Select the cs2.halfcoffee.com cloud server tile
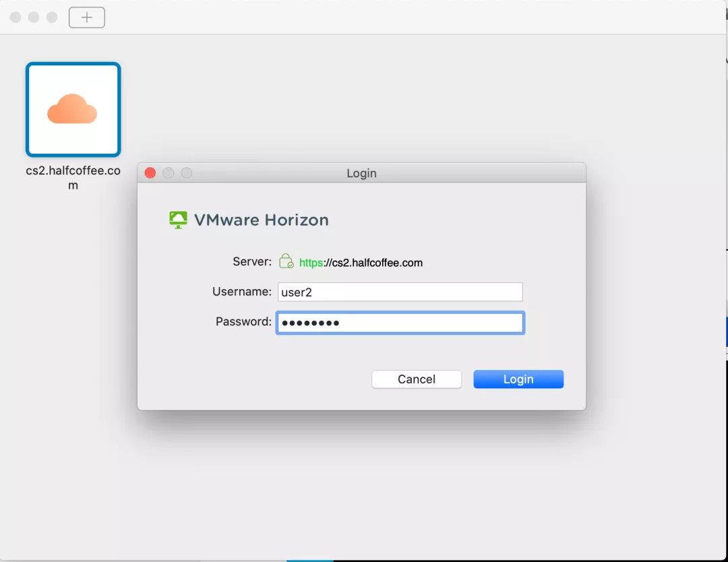The width and height of the screenshot is (728, 562). coord(73,110)
